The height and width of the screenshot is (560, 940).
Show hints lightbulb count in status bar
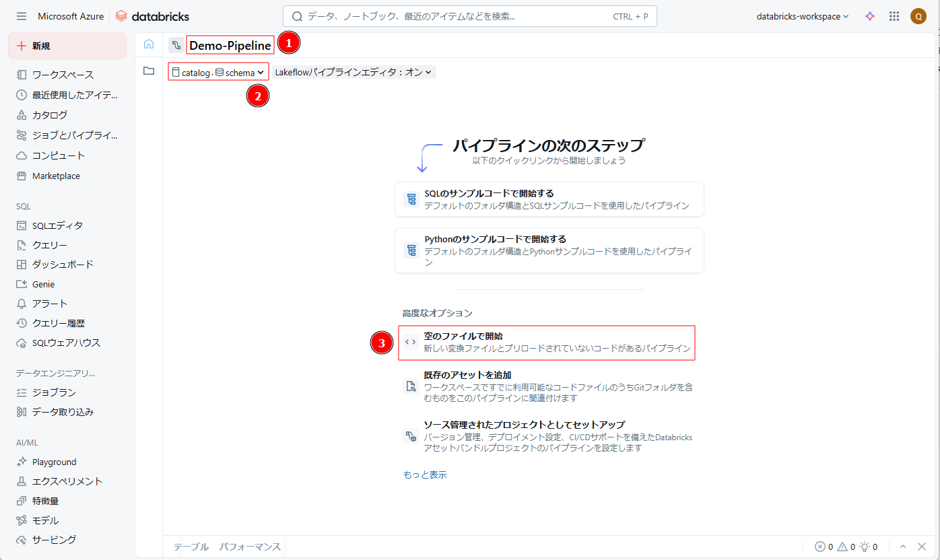(868, 547)
